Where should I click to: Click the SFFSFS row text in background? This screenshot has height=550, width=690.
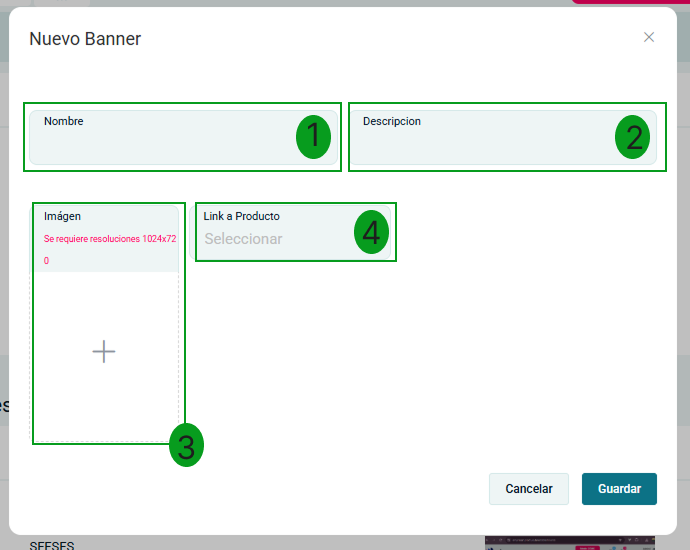tap(51, 545)
